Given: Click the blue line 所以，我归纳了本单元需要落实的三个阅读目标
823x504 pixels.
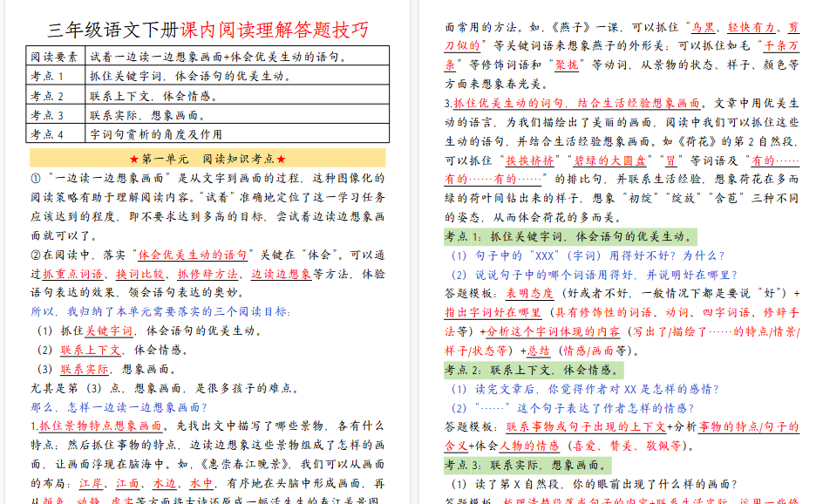Looking at the screenshot, I should 160,311.
